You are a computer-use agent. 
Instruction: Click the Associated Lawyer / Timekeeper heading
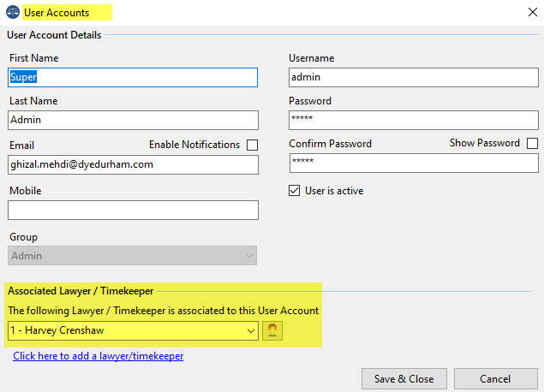(81, 291)
